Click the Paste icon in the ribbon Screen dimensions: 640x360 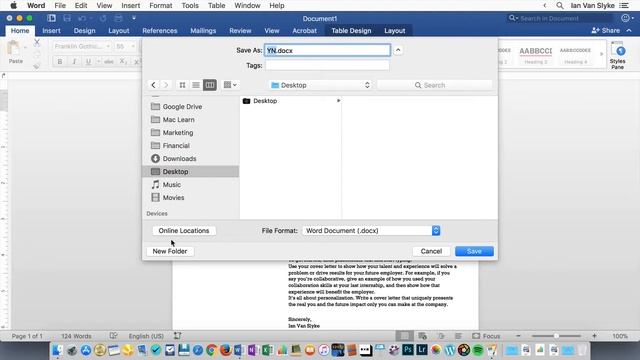tap(13, 49)
